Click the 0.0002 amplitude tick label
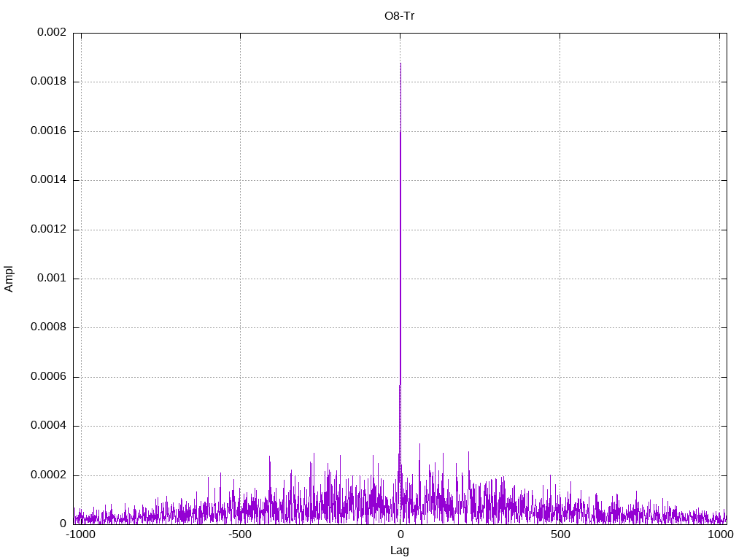747x560 pixels. click(48, 475)
